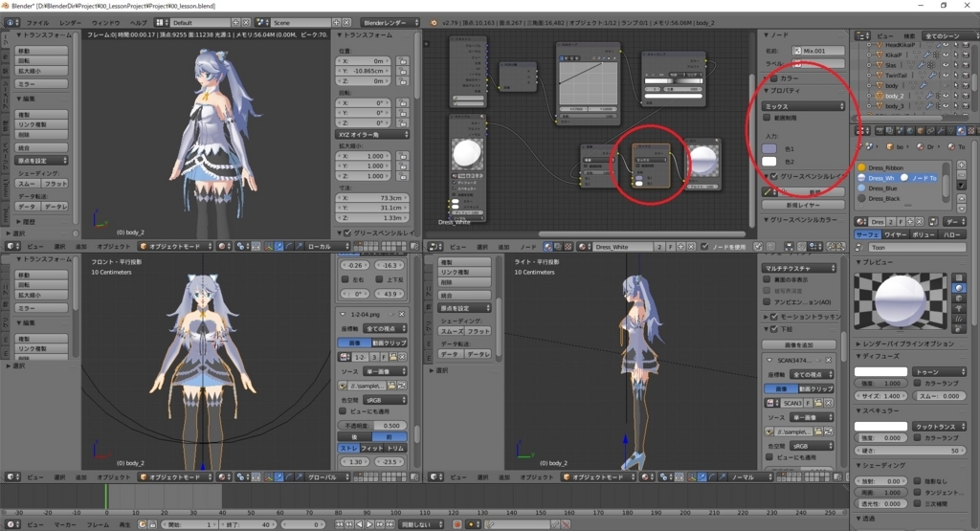Open the ローカル orientation dropdown in top-left viewport
This screenshot has height=531, width=980.
(x=326, y=246)
